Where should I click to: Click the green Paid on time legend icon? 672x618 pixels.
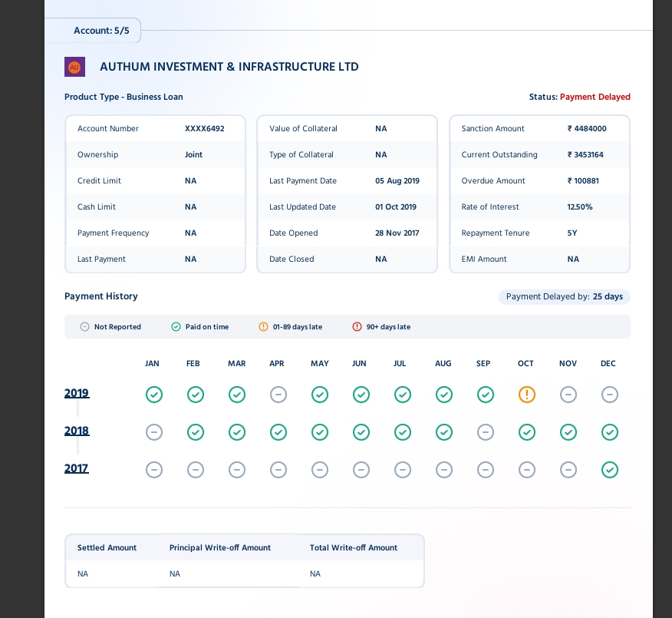tap(176, 327)
